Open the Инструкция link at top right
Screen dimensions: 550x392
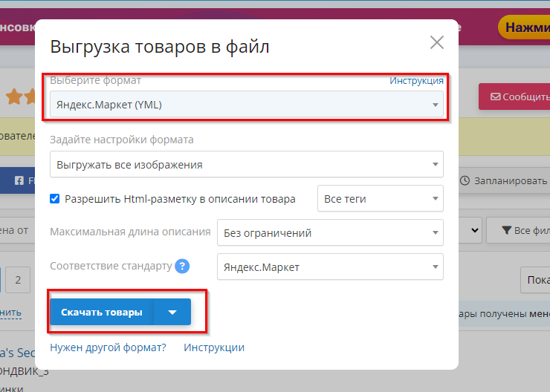click(x=416, y=80)
